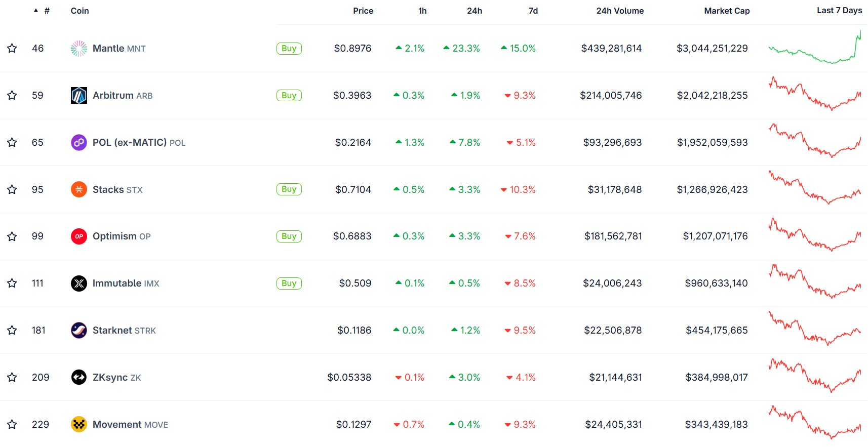Click the Immutable IMX logo

point(78,283)
